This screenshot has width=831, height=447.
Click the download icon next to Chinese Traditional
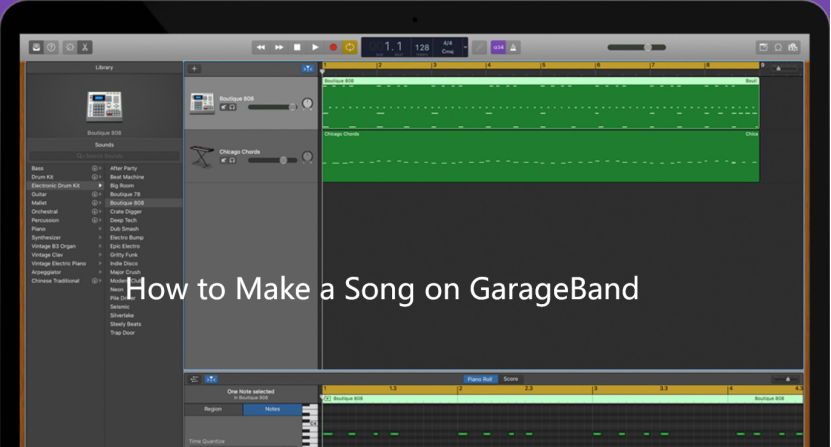(95, 281)
